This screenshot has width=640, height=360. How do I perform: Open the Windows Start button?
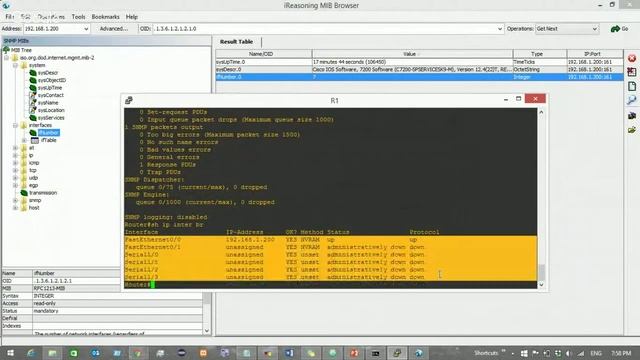(10, 353)
